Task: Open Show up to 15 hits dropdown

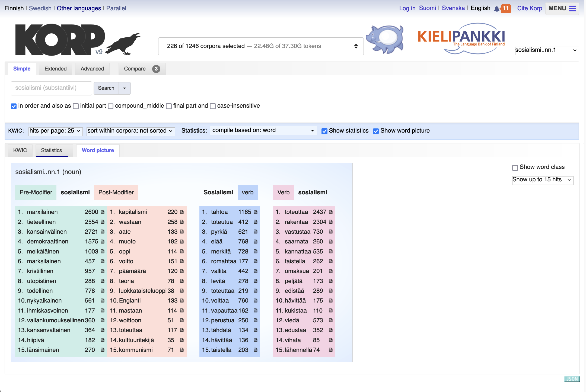Action: pos(542,180)
